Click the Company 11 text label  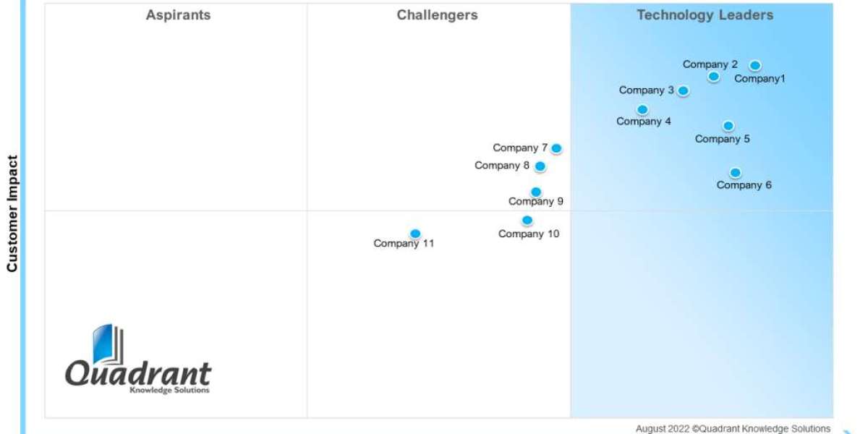point(404,244)
